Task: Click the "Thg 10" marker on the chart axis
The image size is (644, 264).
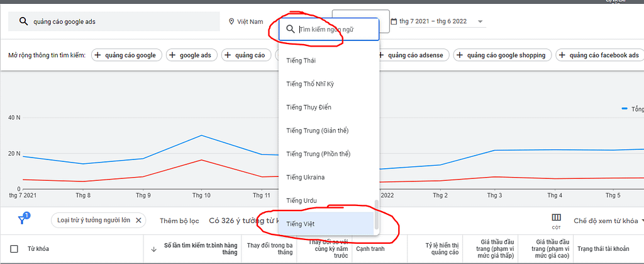Action: coord(202,196)
